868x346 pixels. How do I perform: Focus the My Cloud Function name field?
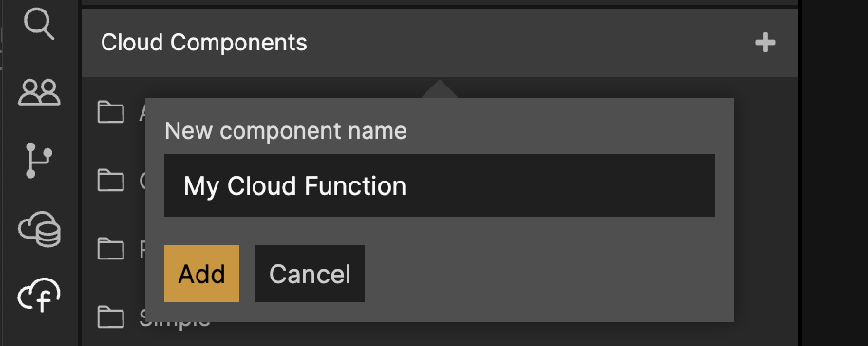click(x=440, y=185)
